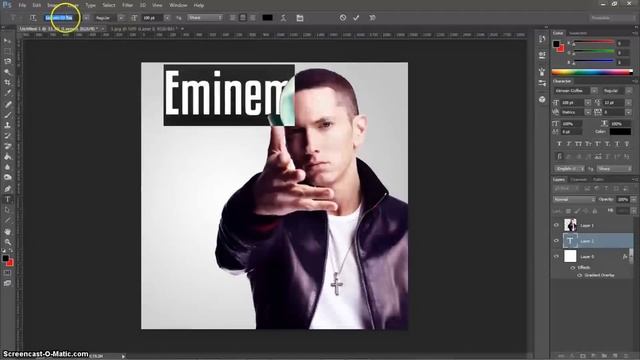Select the Blur tool

tap(7, 167)
